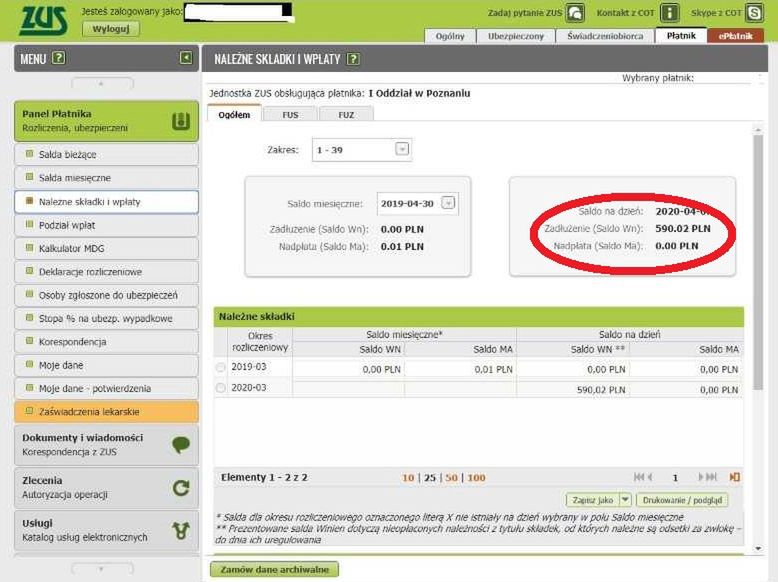Click the orange export icon beside pagination

(x=734, y=477)
